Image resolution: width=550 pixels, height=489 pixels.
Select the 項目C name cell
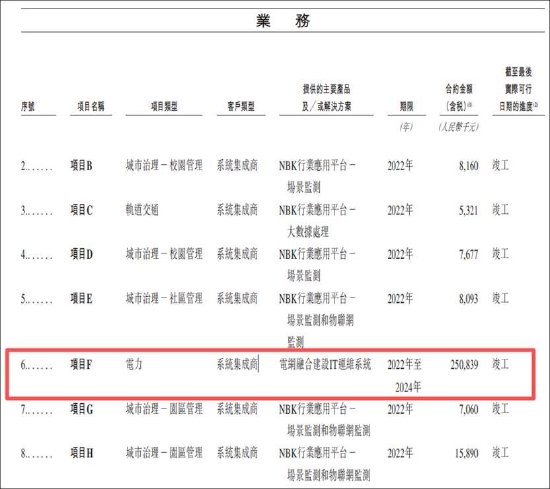tap(81, 210)
